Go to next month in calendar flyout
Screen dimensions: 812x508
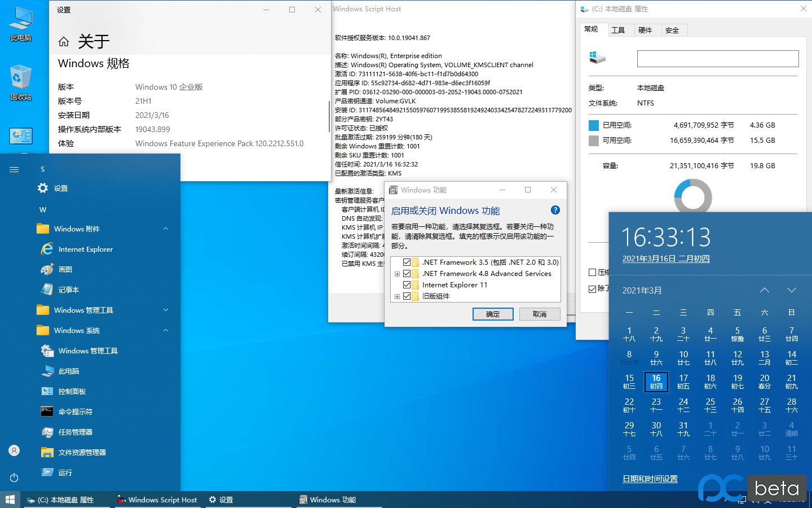coord(792,290)
